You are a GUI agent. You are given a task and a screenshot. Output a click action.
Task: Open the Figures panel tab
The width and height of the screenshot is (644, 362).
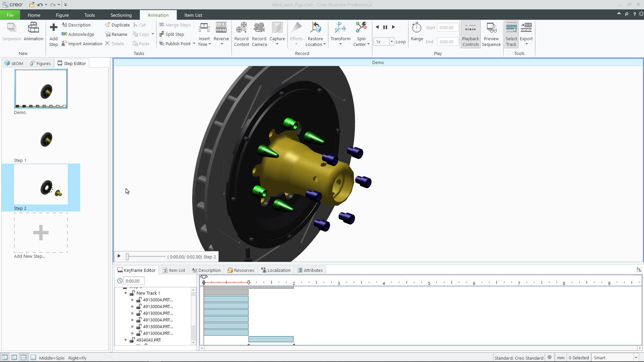40,63
